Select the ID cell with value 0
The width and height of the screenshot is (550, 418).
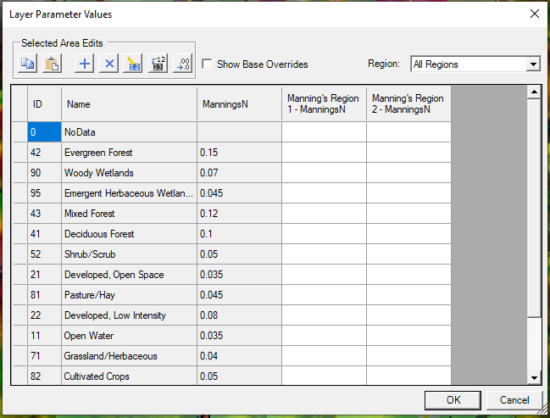(45, 132)
